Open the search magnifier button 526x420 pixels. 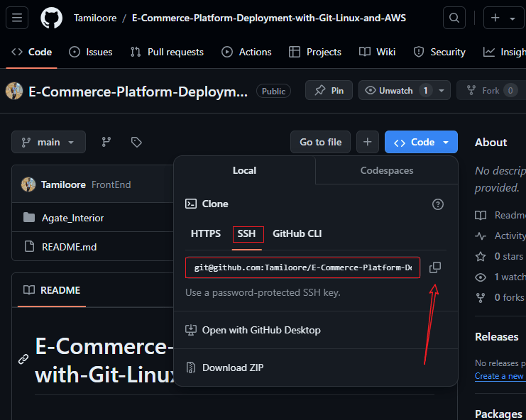coord(454,18)
